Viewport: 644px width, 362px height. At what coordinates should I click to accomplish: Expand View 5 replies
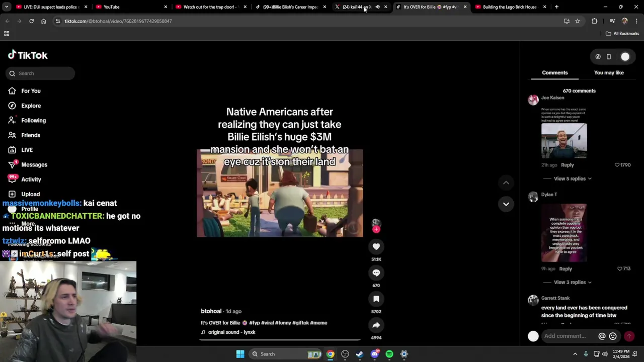click(573, 178)
